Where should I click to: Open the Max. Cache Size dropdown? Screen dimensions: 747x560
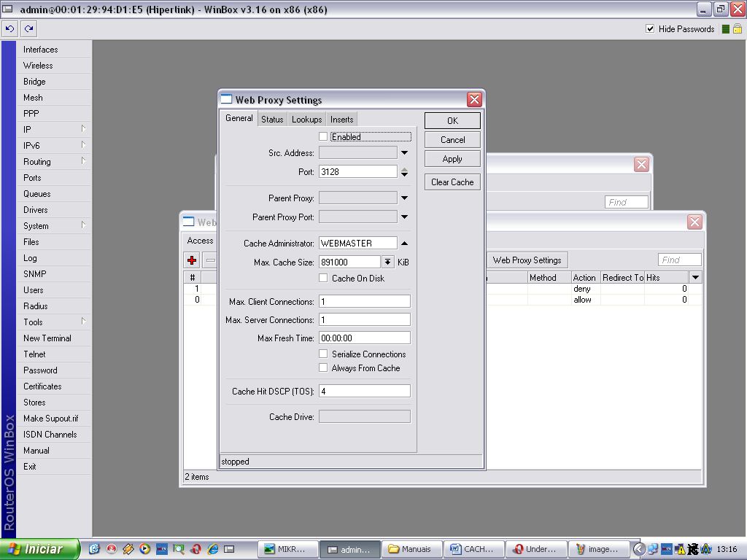[x=387, y=262]
